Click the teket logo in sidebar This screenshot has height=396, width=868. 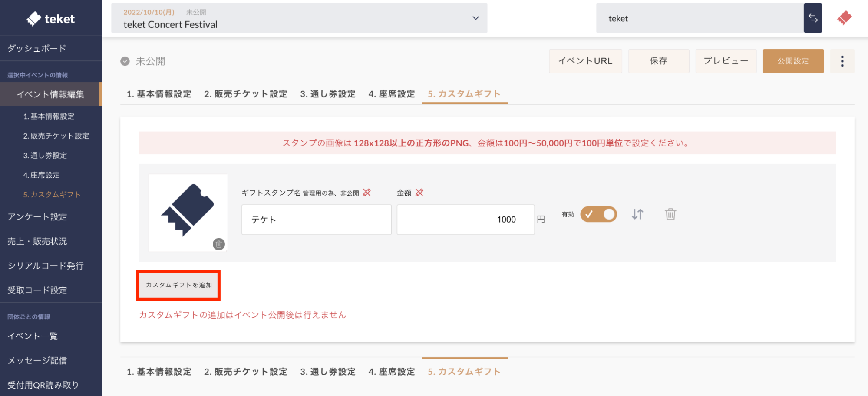tap(50, 19)
